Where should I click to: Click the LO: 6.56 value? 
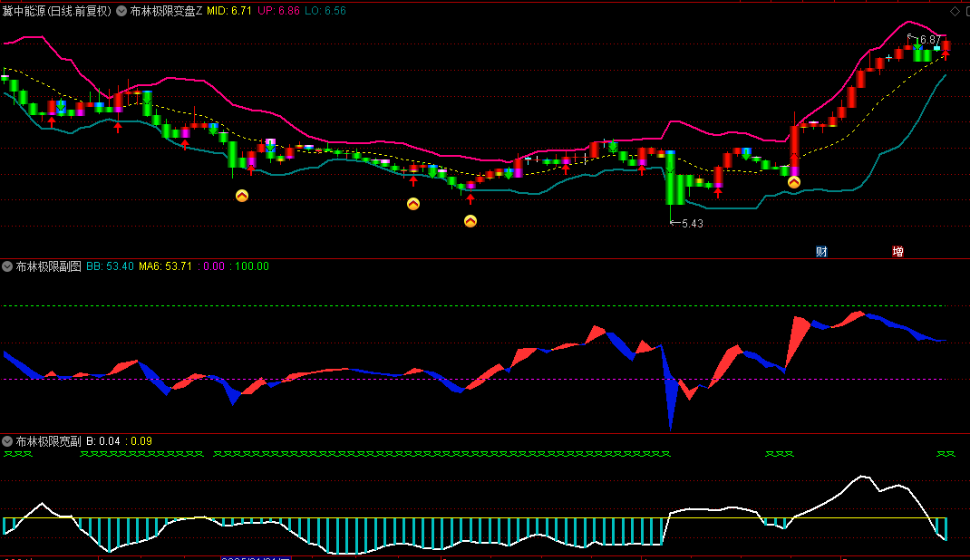(325, 11)
